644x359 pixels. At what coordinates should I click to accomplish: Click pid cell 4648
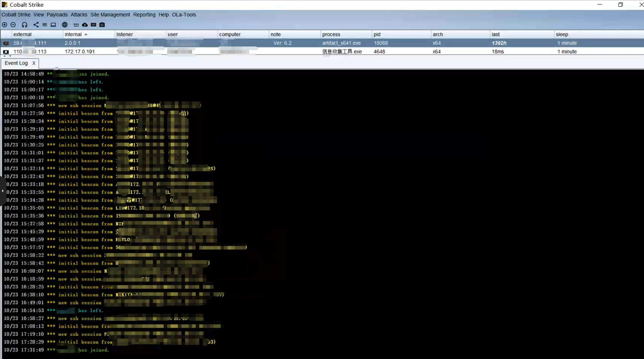pyautogui.click(x=379, y=52)
